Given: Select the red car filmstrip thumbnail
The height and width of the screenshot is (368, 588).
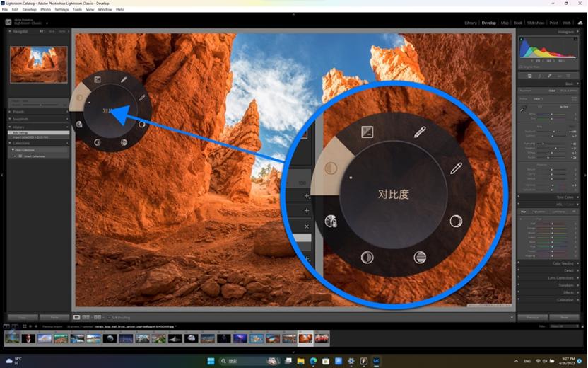Looking at the screenshot, I should click(x=322, y=338).
